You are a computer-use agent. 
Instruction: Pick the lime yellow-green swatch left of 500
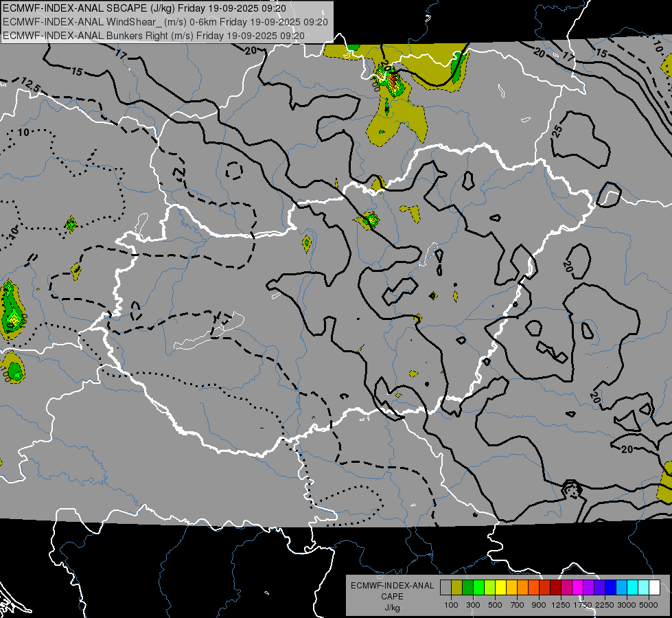point(490,588)
